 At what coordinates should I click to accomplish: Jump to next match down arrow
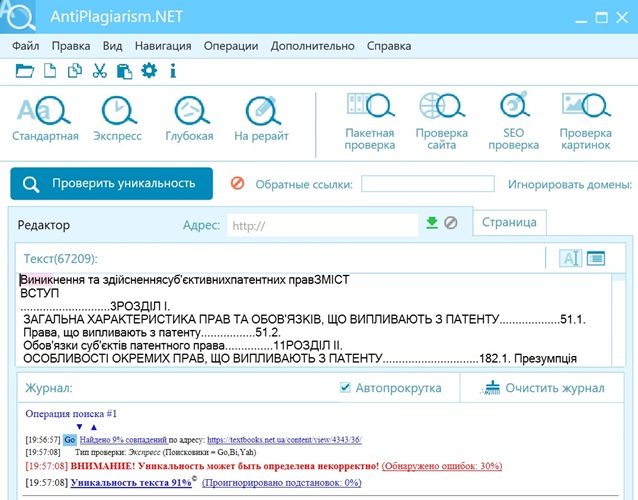click(79, 427)
